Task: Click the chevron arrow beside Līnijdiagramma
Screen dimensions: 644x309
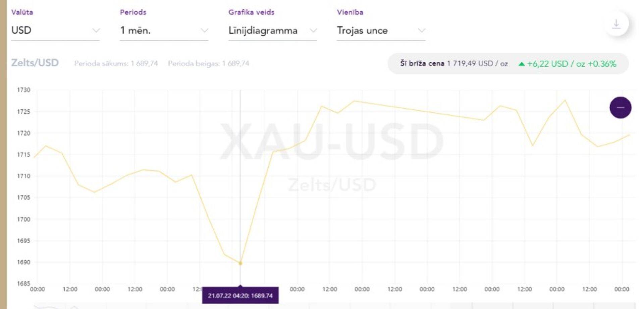Action: point(313,30)
